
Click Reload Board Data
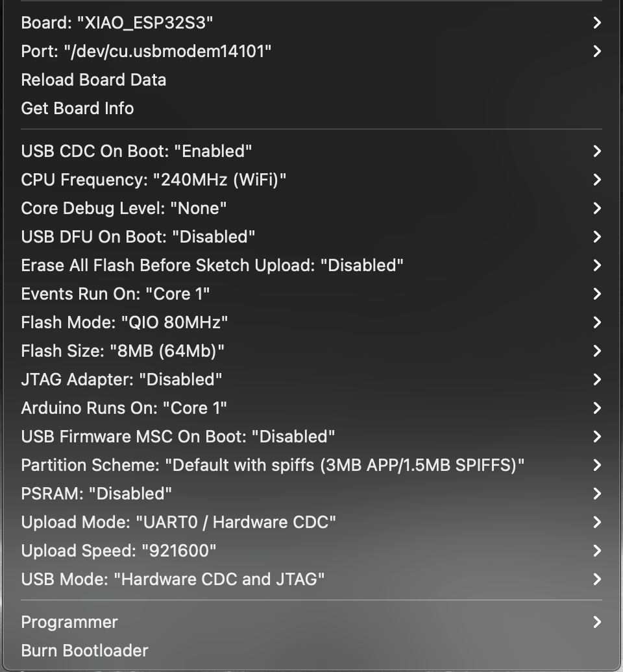click(x=311, y=80)
